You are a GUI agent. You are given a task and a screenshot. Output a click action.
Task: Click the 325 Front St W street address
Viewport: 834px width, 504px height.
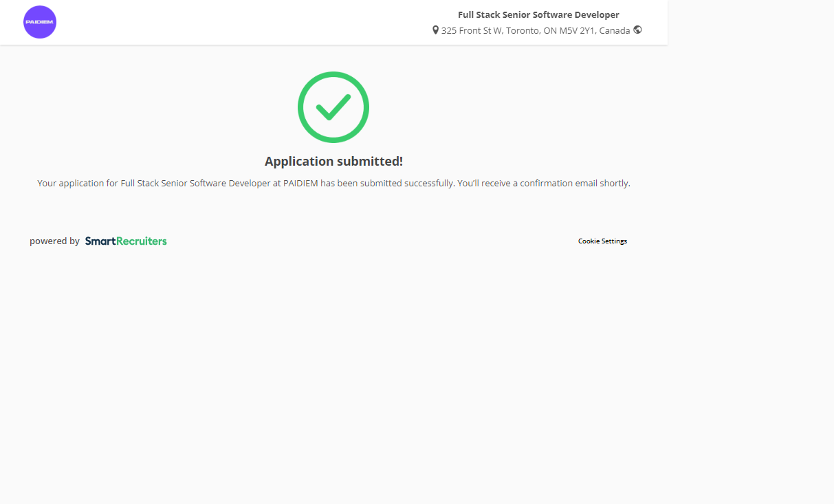(x=471, y=31)
